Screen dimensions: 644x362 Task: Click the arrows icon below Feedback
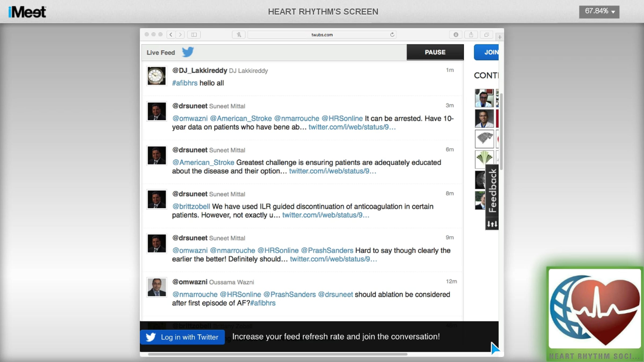click(492, 224)
